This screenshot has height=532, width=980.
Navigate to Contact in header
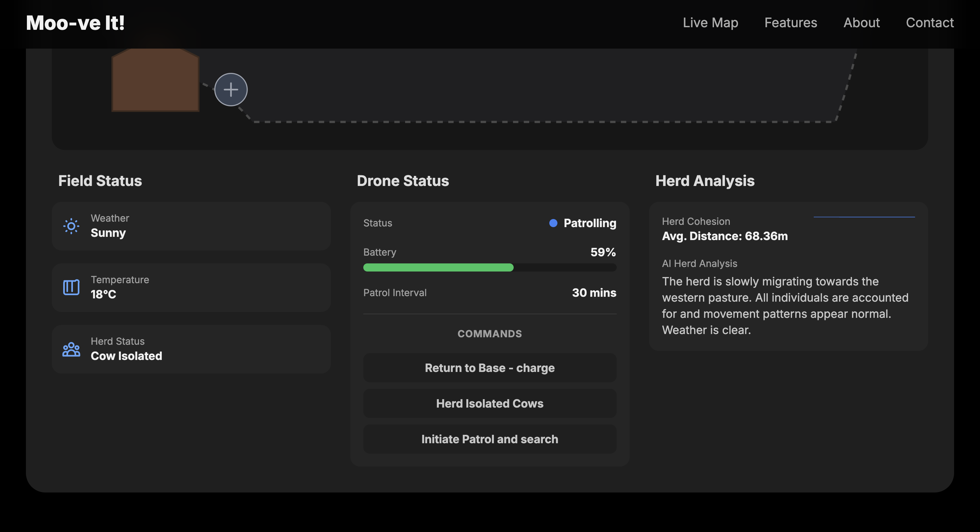click(x=929, y=23)
